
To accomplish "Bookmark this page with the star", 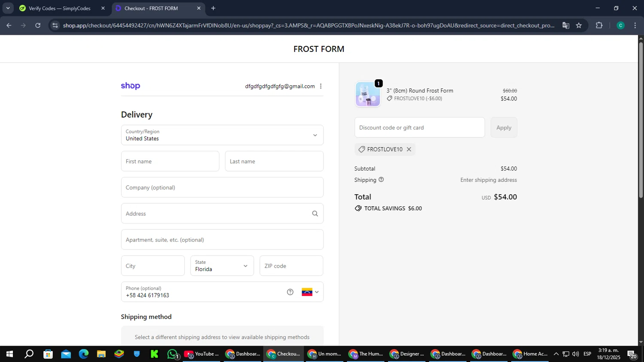I will pyautogui.click(x=579, y=25).
